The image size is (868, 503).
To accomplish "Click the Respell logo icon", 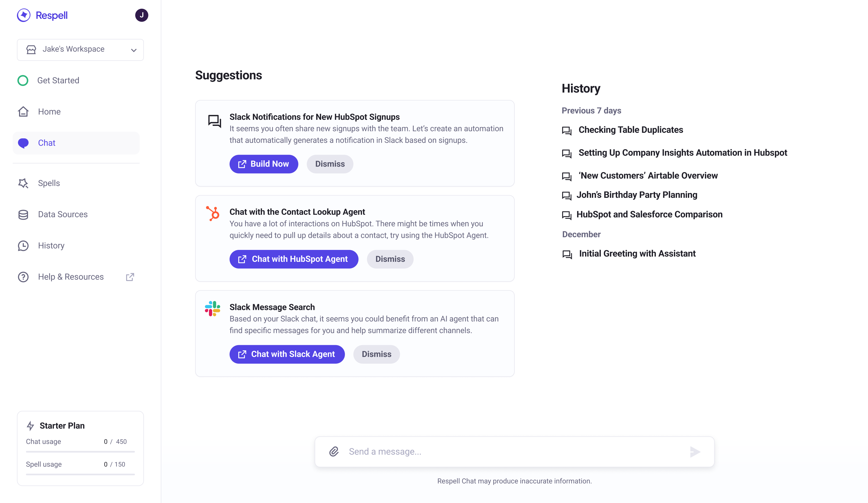I will tap(24, 15).
